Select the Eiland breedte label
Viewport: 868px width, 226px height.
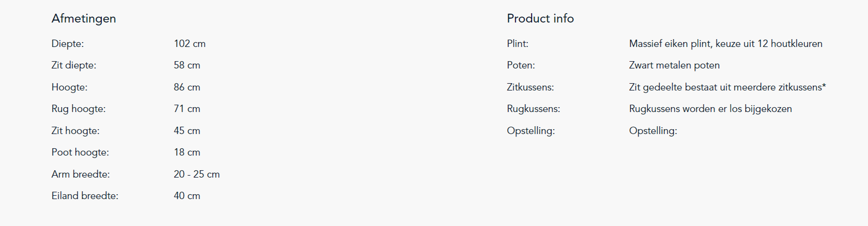85,196
